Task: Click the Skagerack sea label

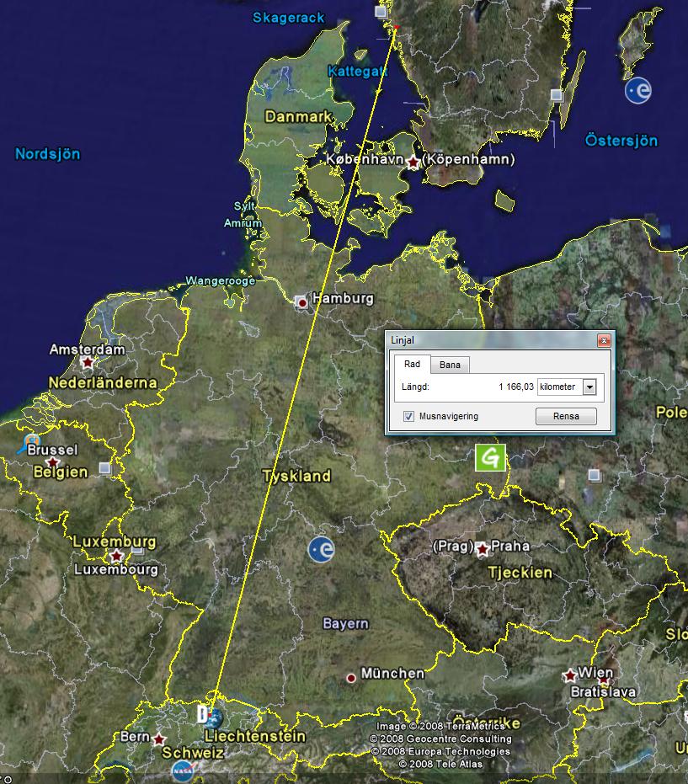Action: point(289,18)
